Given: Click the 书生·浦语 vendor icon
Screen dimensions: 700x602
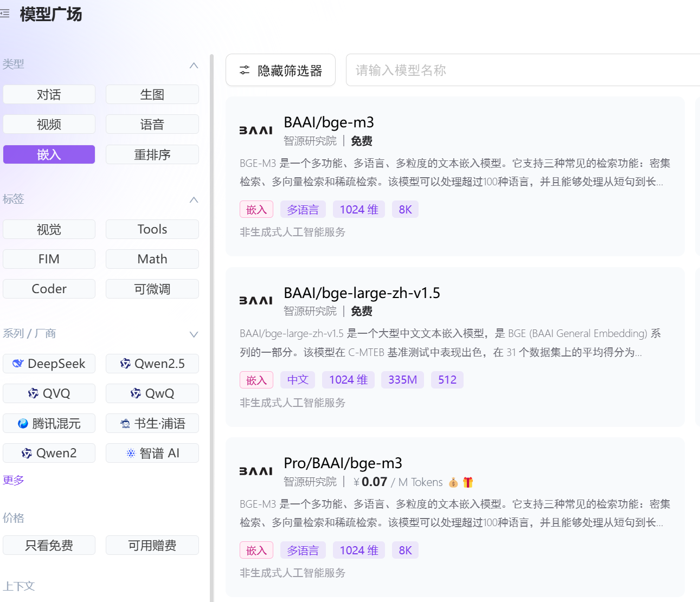Looking at the screenshot, I should (x=125, y=423).
